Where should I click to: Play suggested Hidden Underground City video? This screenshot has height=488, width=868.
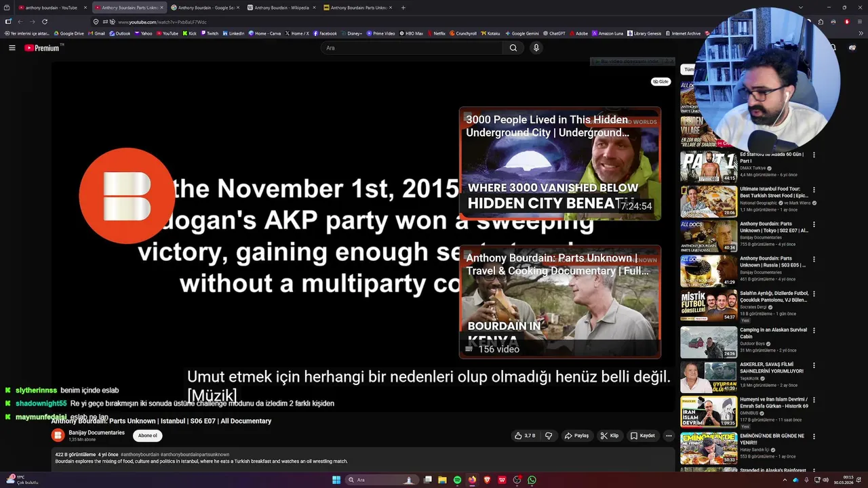tap(559, 163)
